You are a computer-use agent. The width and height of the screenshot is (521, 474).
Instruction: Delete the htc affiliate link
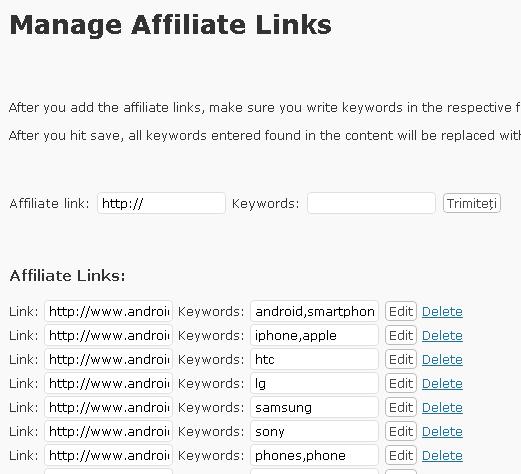442,360
